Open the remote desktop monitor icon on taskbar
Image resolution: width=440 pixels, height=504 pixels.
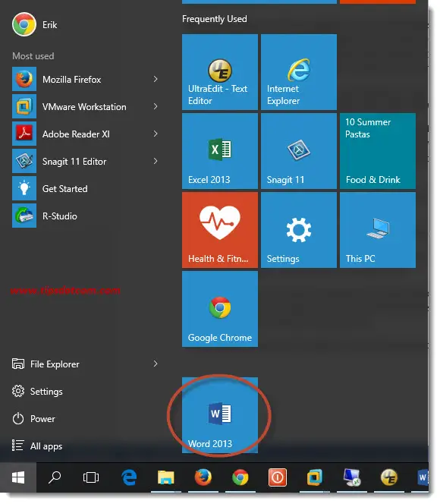click(x=352, y=477)
